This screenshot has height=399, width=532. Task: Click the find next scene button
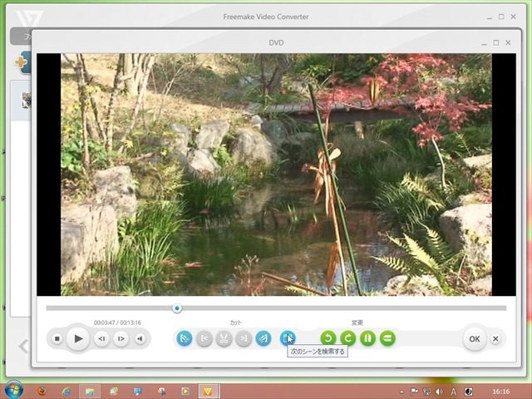pyautogui.click(x=288, y=337)
